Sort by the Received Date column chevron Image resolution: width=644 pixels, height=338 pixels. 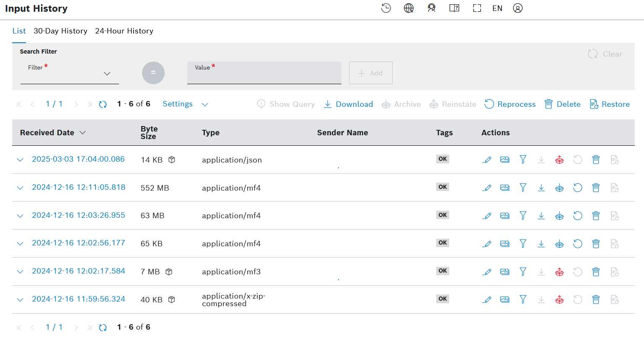point(83,133)
